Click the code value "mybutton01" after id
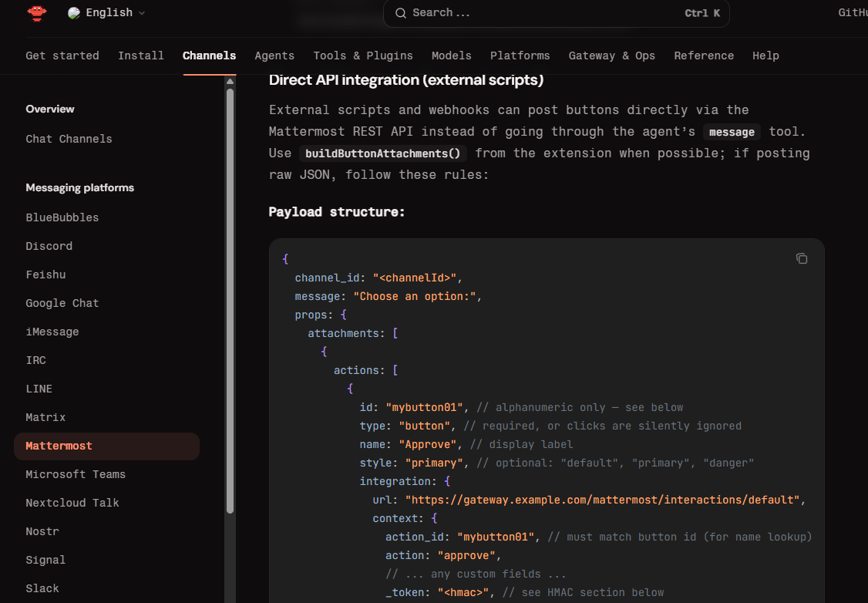The height and width of the screenshot is (603, 868). [424, 408]
